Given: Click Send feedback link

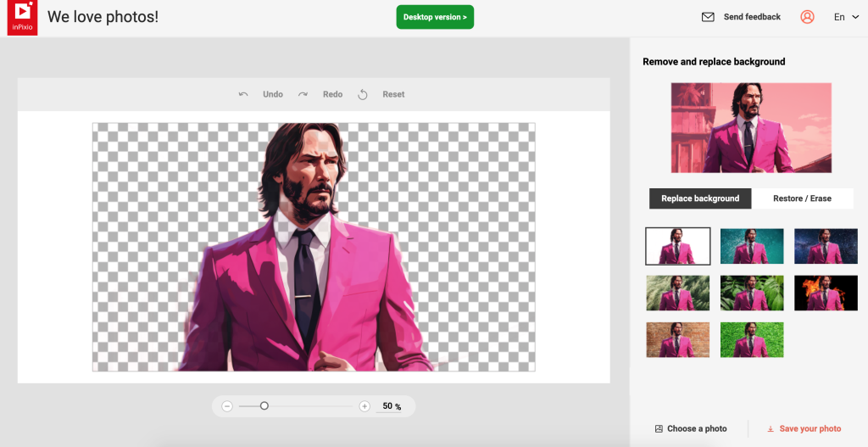Looking at the screenshot, I should click(752, 17).
